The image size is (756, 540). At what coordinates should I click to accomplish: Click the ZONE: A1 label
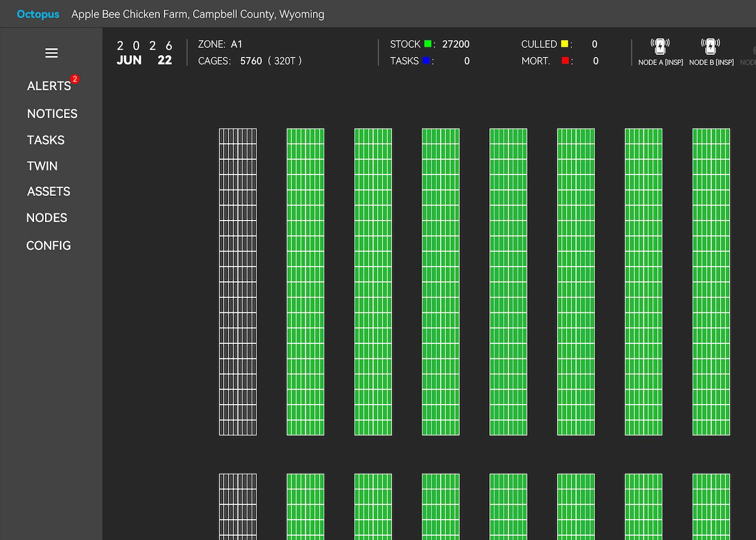coord(220,44)
